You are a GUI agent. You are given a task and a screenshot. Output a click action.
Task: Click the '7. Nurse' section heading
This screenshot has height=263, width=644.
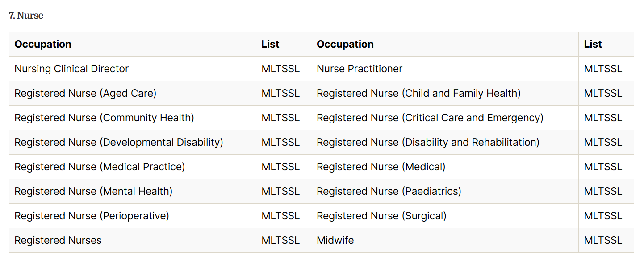coord(26,16)
